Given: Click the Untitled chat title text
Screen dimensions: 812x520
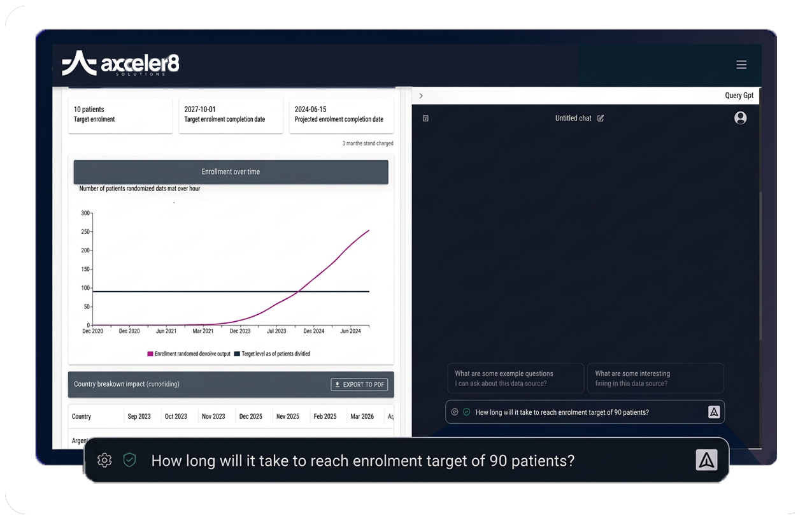Looking at the screenshot, I should click(573, 119).
